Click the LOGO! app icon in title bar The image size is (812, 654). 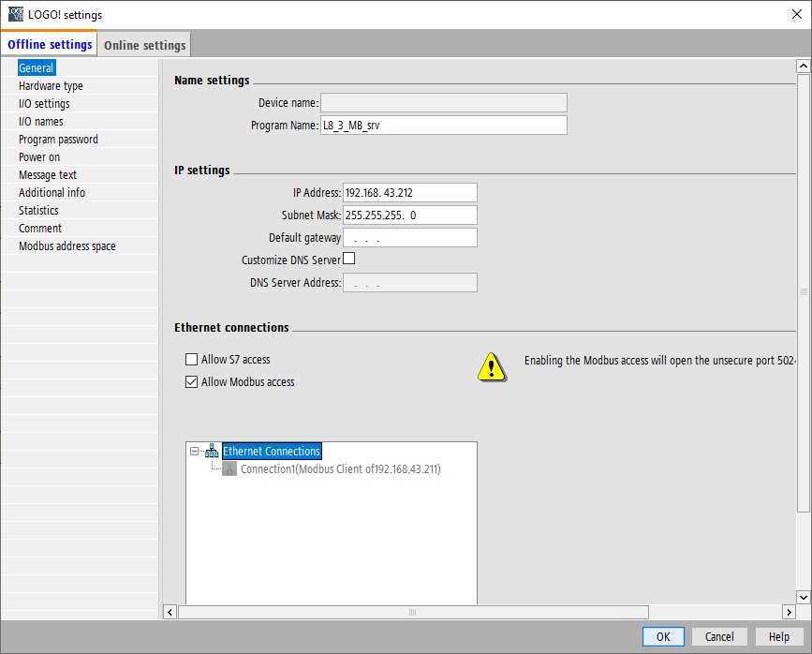pos(16,14)
